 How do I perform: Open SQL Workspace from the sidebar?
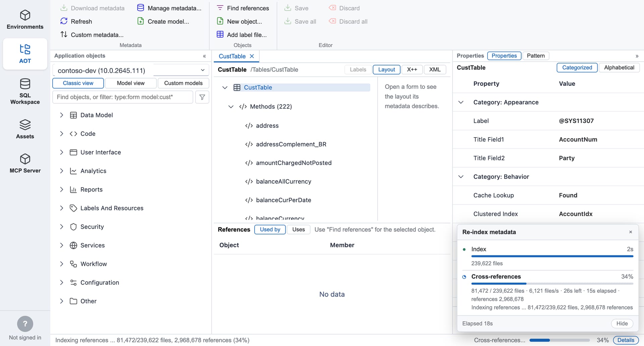pyautogui.click(x=25, y=92)
